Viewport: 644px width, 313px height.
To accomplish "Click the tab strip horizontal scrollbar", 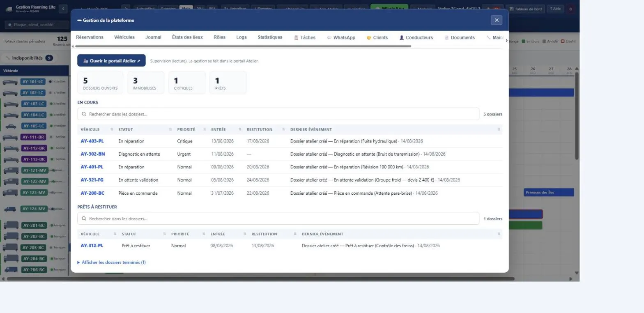I will 243,46.
